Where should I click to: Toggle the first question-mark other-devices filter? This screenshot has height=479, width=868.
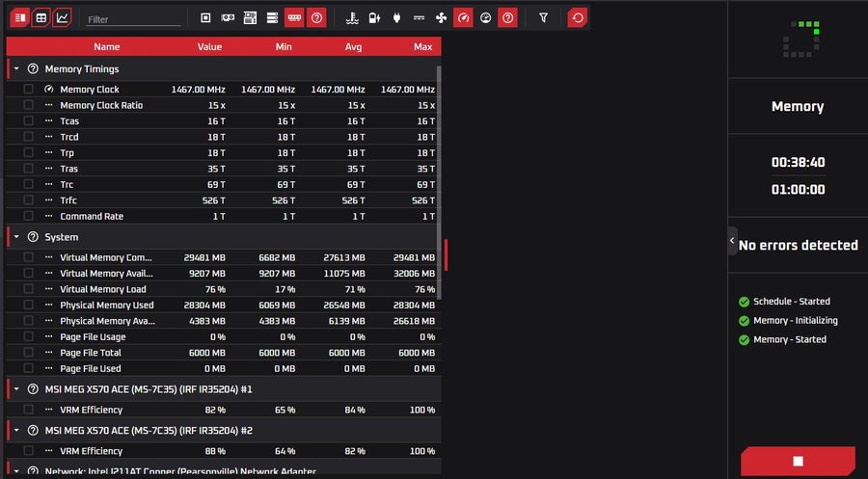pos(316,18)
